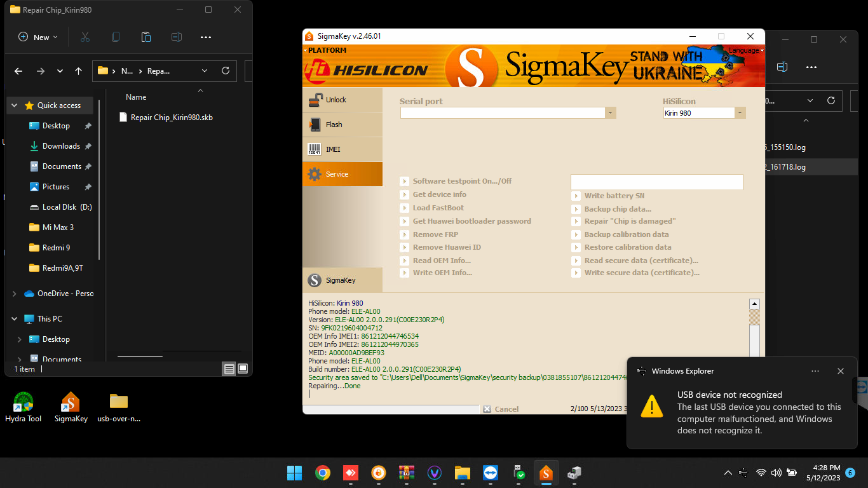The image size is (868, 488).
Task: Open Redmi9A,9T folder
Action: click(55, 268)
